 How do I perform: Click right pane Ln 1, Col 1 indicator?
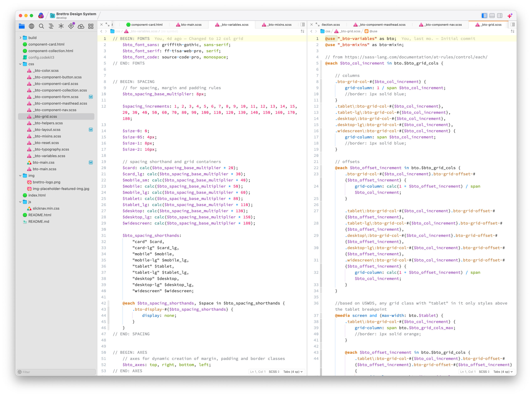click(468, 371)
